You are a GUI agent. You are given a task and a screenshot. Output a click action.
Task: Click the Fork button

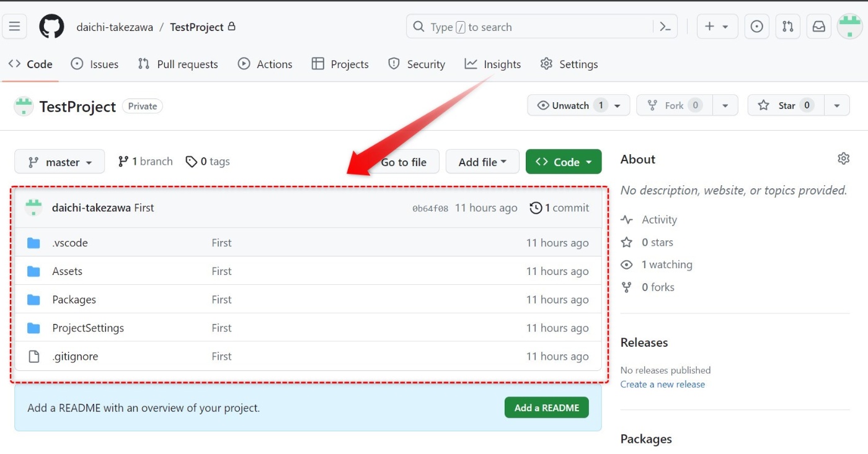click(675, 105)
